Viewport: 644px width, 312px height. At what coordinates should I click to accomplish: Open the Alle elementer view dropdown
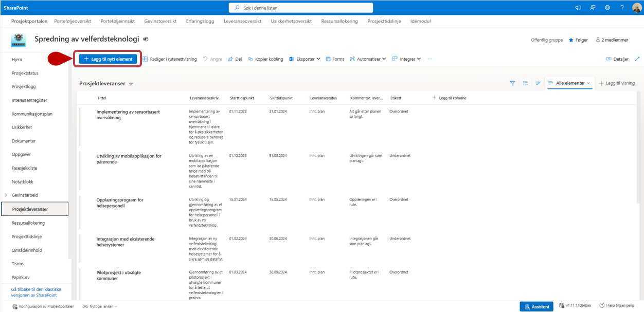tap(569, 83)
